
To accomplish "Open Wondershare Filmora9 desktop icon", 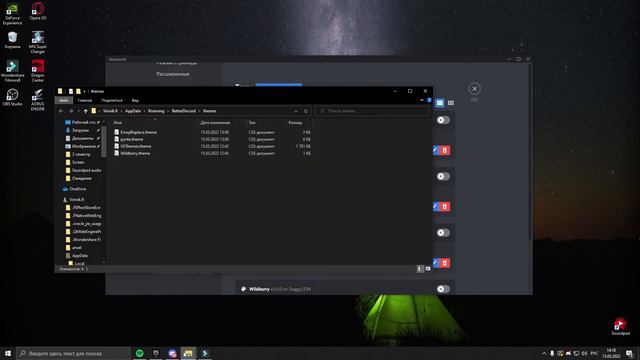I will [x=12, y=71].
